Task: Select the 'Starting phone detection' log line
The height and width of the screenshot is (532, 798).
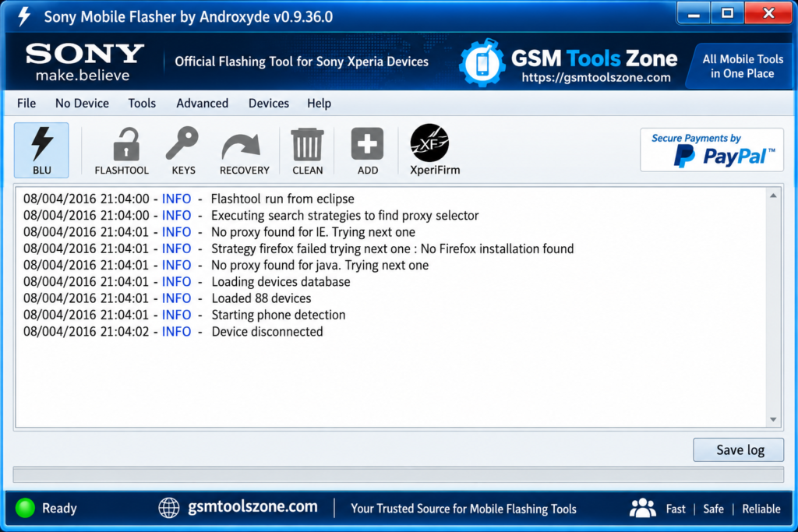Action: [184, 315]
